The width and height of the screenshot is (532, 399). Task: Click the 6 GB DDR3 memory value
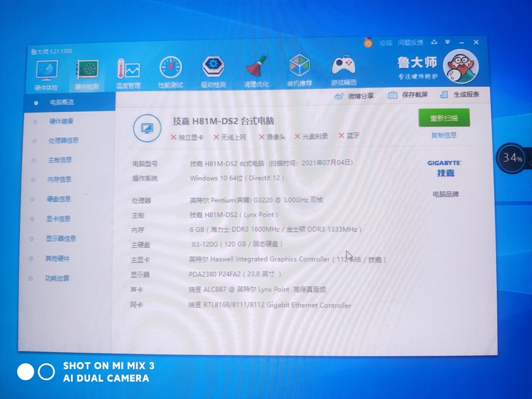(x=275, y=229)
